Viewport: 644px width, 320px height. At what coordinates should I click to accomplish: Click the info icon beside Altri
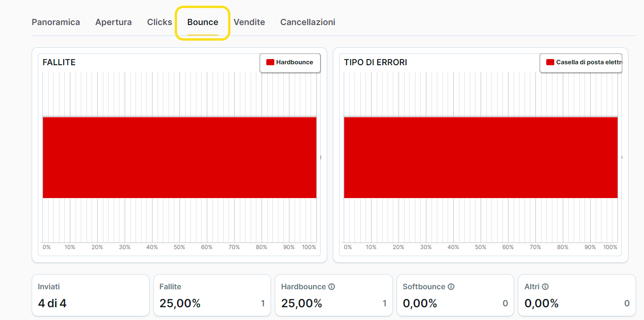coord(545,287)
